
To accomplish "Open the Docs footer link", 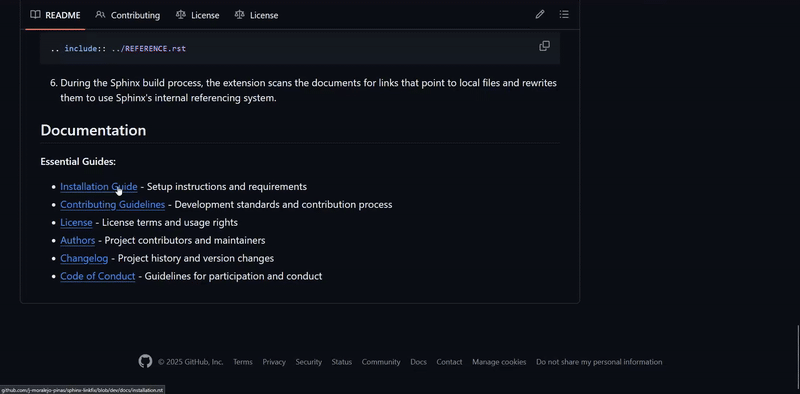I will click(418, 362).
